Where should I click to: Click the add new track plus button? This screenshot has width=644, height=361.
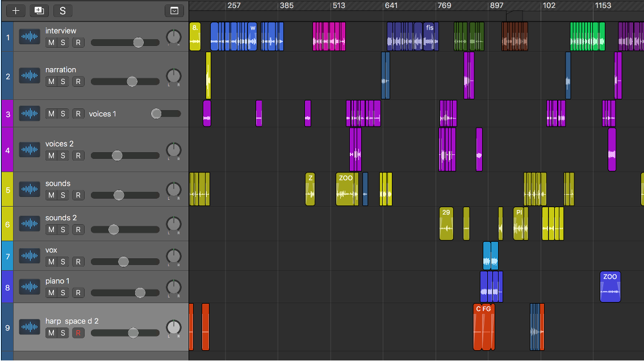click(x=16, y=10)
